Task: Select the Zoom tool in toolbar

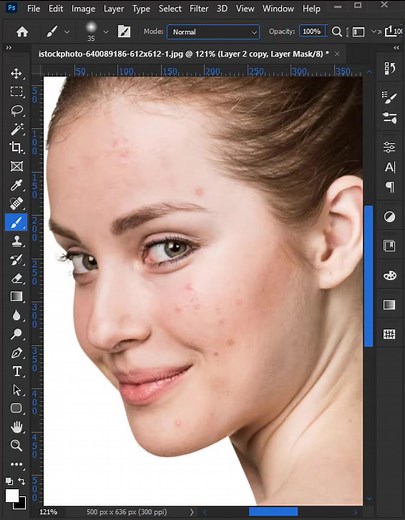Action: click(16, 445)
